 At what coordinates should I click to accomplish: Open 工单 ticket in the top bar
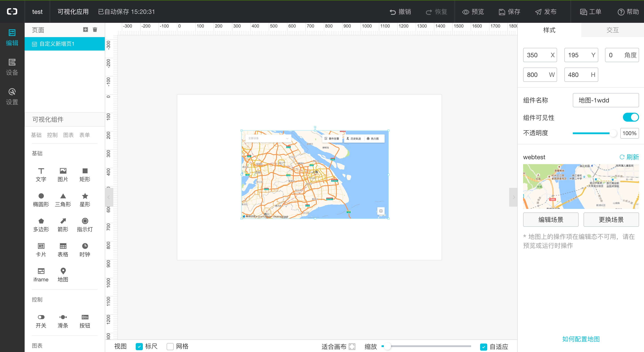[x=590, y=12]
